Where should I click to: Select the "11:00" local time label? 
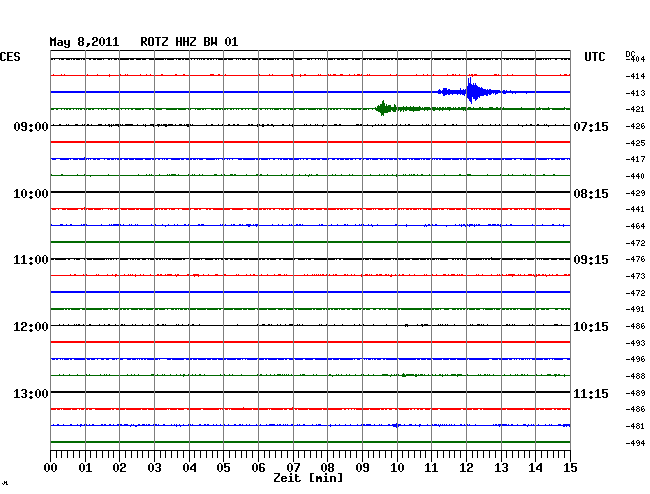(31, 260)
